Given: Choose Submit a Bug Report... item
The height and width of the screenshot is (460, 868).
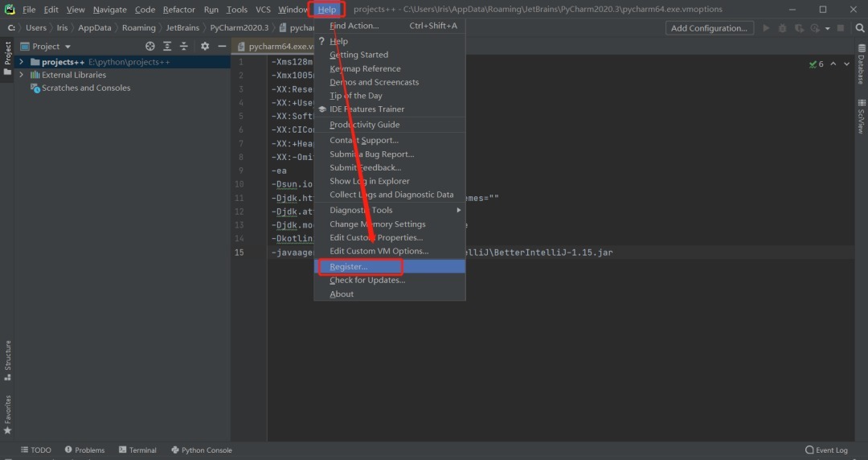Looking at the screenshot, I should tap(390, 154).
